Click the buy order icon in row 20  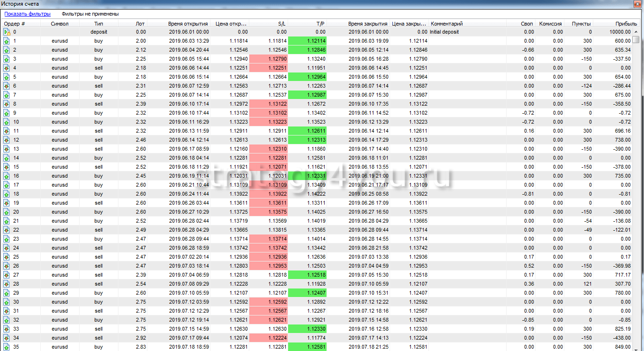tap(7, 212)
